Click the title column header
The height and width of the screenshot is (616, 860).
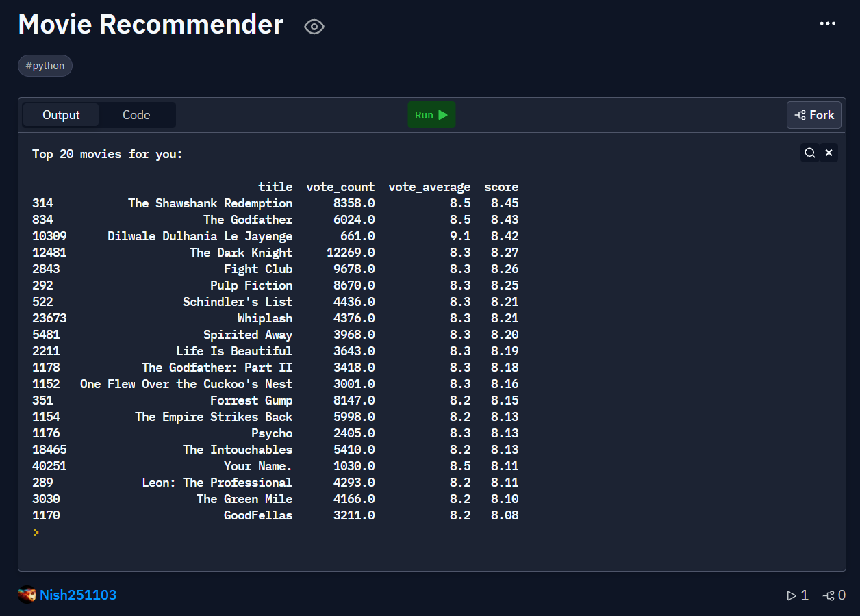click(275, 187)
